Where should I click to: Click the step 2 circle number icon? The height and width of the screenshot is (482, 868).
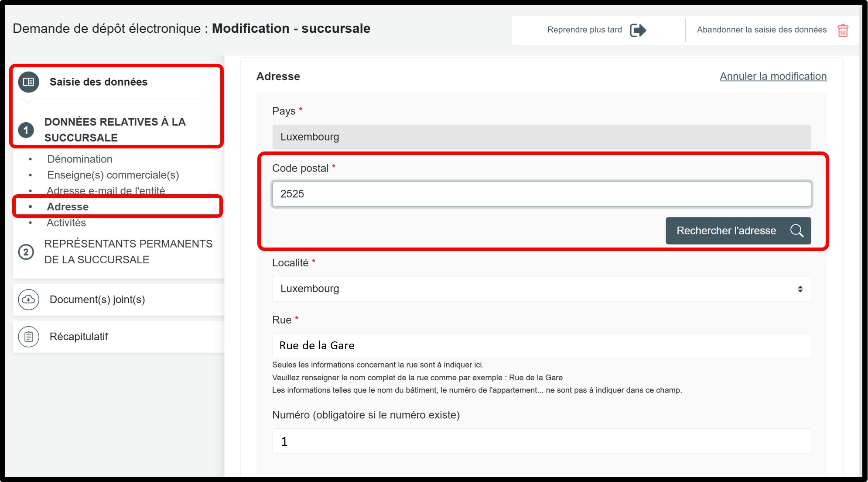pos(26,252)
